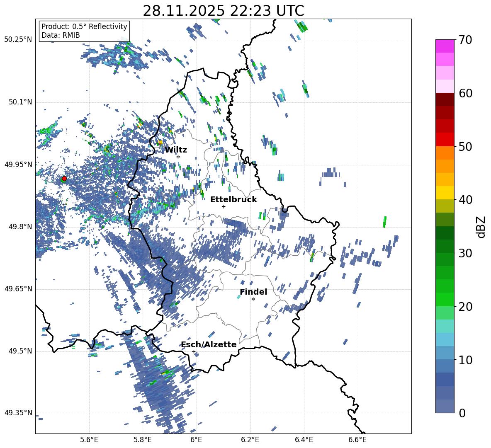Click the colorbar value 10
Viewport: 491px width, 448px height.
point(465,360)
